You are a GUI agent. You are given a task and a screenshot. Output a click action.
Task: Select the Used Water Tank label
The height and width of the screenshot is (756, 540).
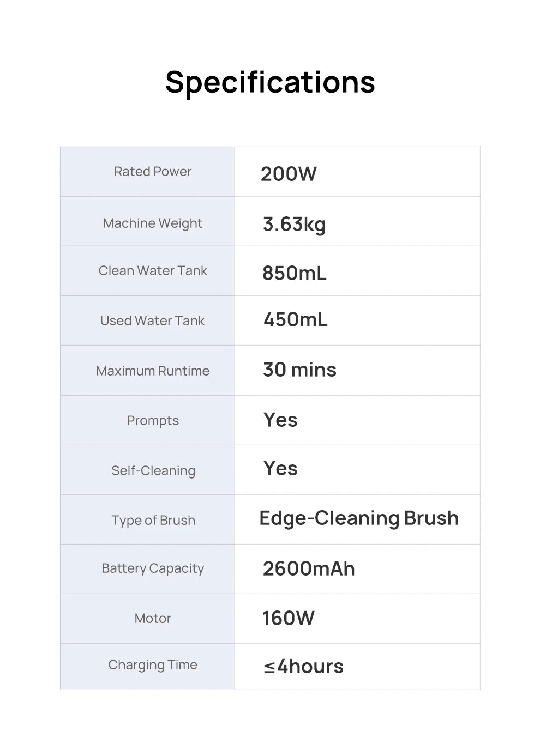153,321
